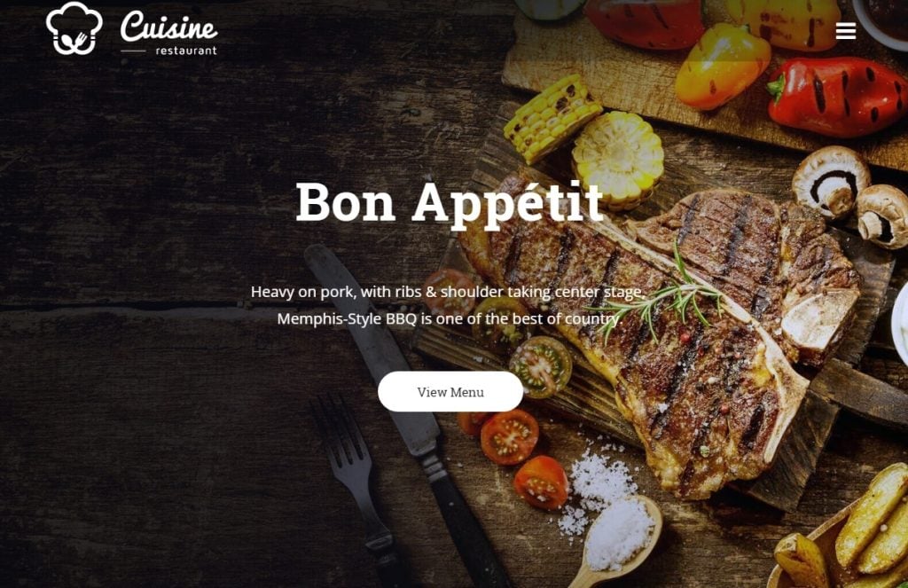908x588 pixels.
Task: Click the grilled corn cob slice
Action: point(617,159)
